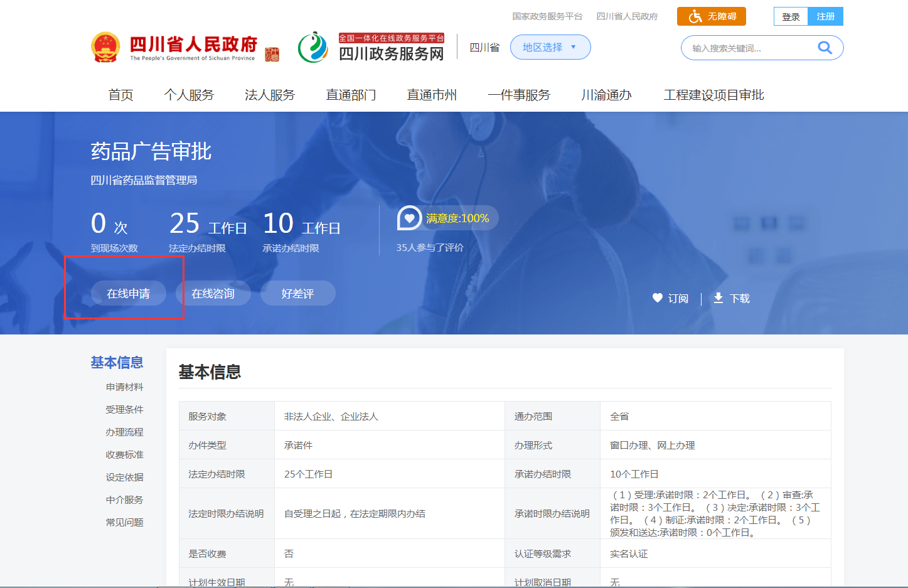Screen dimensions: 908x588
Task: Open the 国家政务服务平台 link
Action: click(x=547, y=16)
